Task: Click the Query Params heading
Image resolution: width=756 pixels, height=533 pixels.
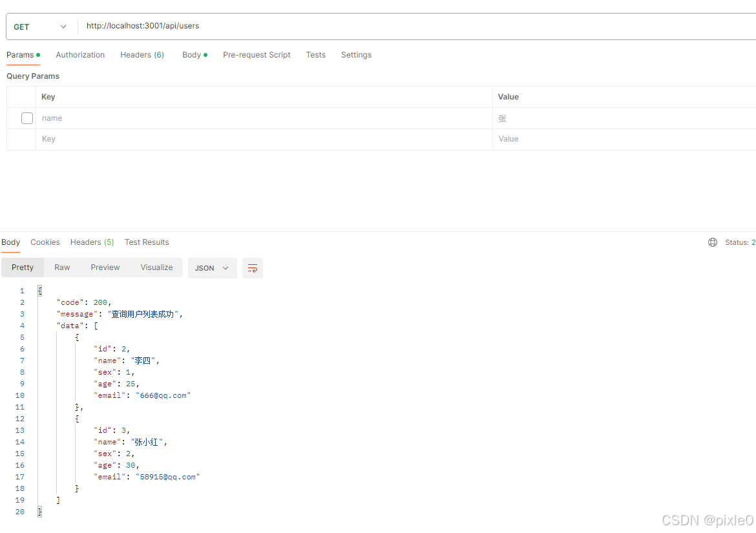Action: 33,76
